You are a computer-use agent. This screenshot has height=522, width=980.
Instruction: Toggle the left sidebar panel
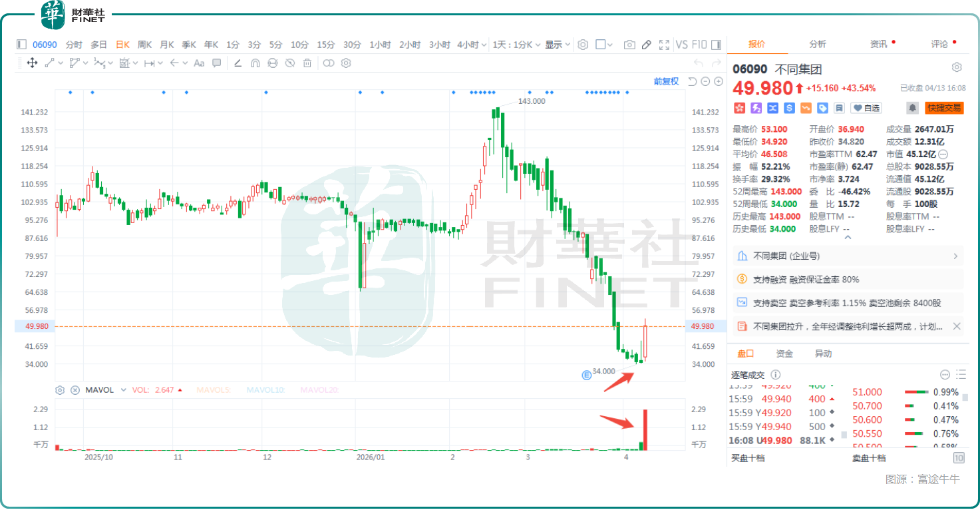[21, 45]
